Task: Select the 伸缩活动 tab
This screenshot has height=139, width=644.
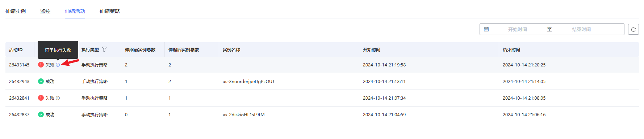Action: click(75, 11)
